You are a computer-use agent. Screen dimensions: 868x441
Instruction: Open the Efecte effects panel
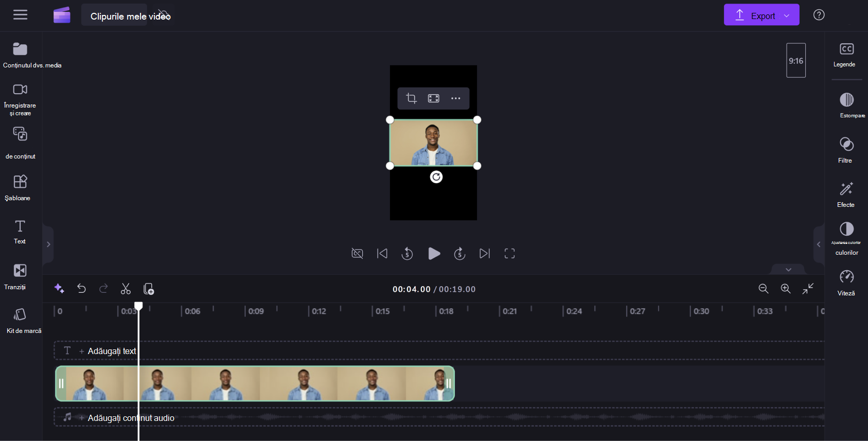click(846, 195)
